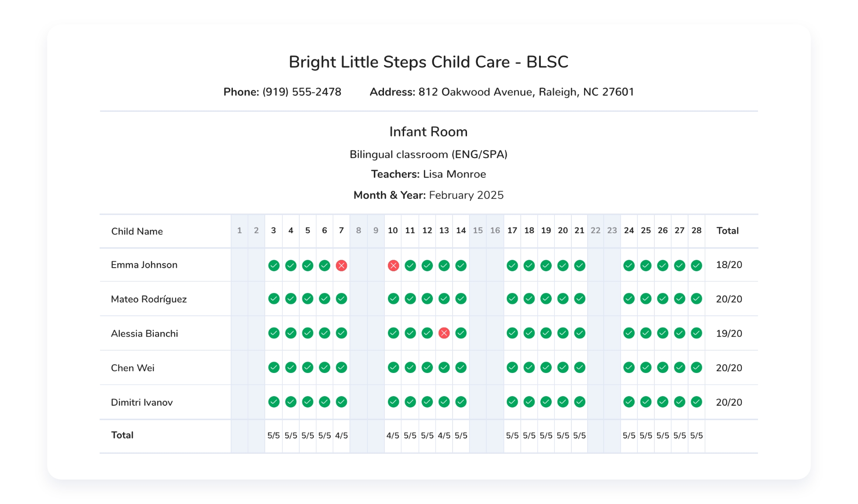Toggle Chen Wei's attendance on day 5
This screenshot has height=504, width=858.
[308, 368]
